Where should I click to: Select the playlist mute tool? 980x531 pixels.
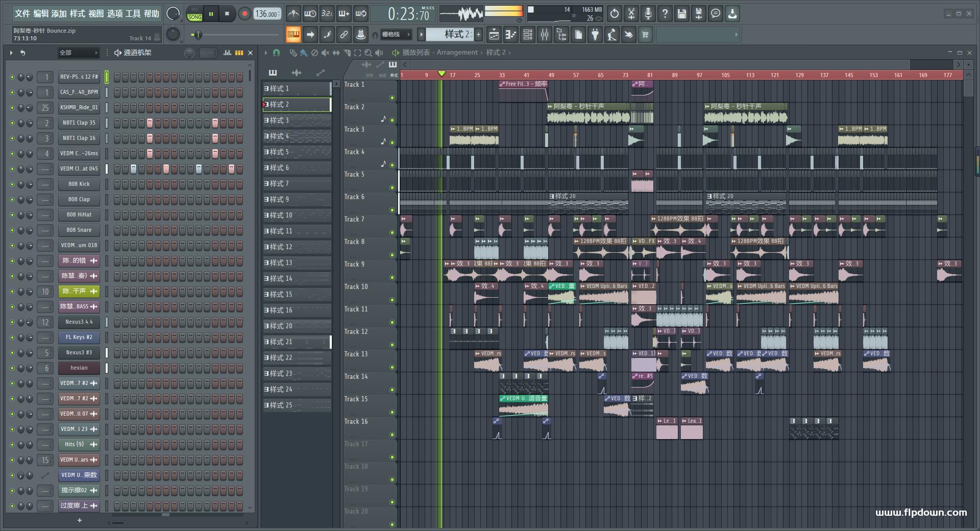click(x=325, y=53)
